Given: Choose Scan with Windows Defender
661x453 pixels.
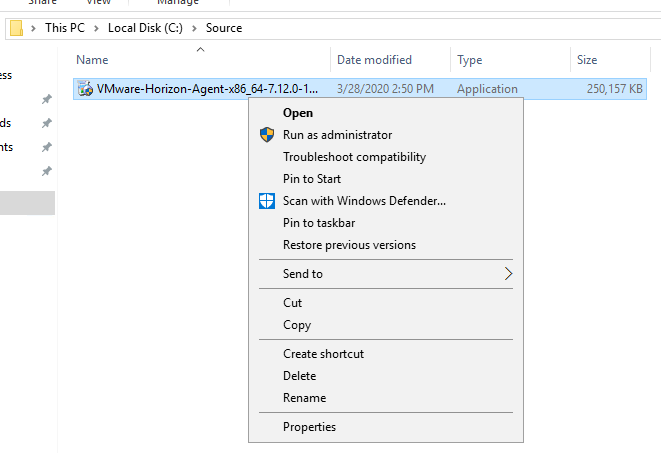Looking at the screenshot, I should coord(364,201).
